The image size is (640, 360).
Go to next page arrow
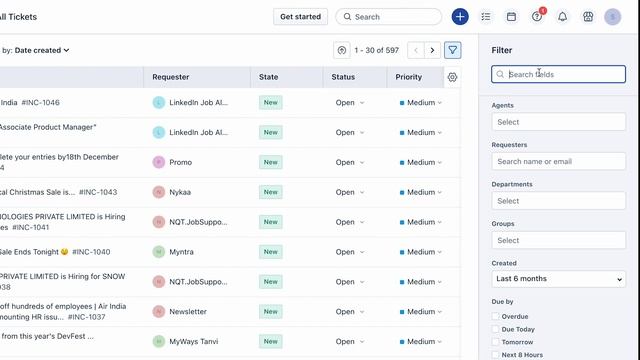click(432, 50)
